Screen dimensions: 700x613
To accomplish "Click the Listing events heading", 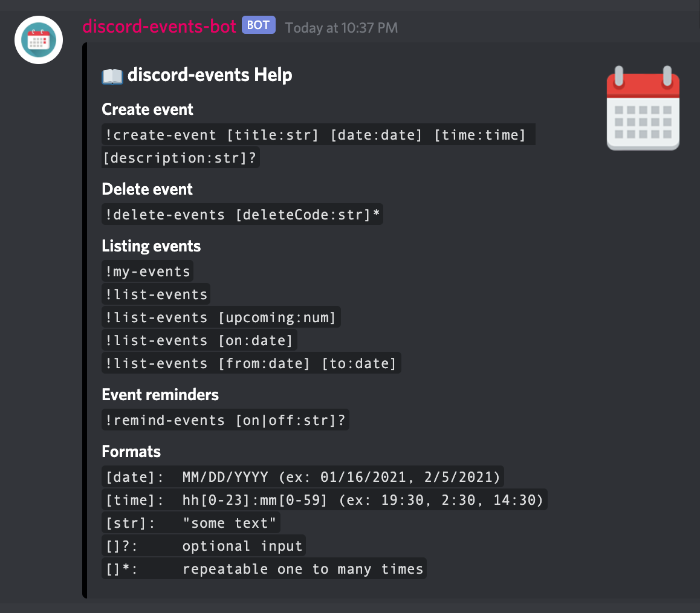I will point(151,246).
